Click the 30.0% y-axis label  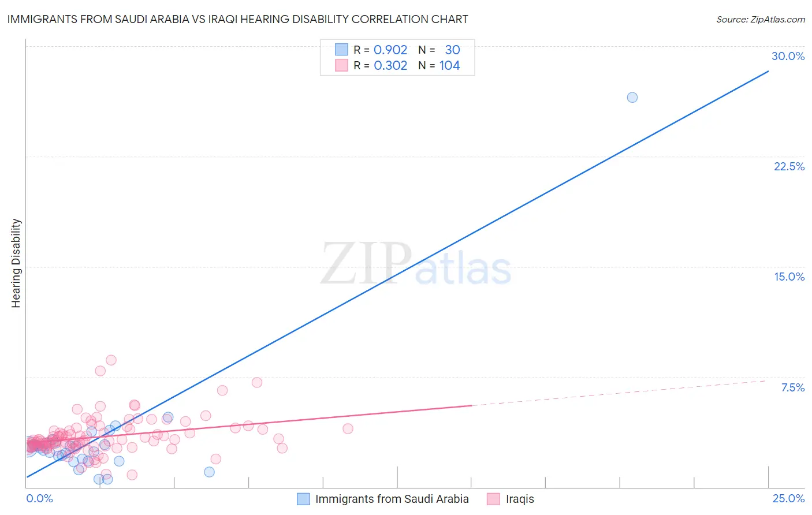pyautogui.click(x=788, y=56)
